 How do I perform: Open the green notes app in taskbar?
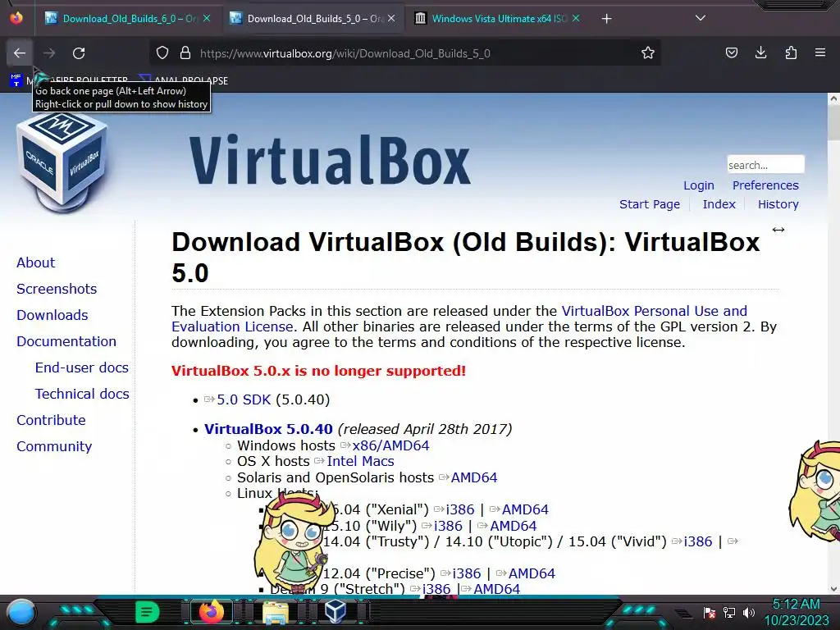click(x=147, y=612)
